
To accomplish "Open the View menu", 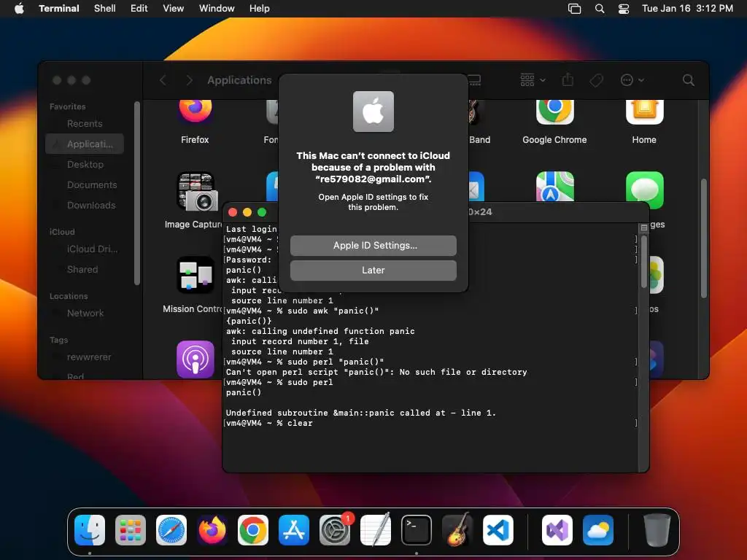I will click(173, 9).
